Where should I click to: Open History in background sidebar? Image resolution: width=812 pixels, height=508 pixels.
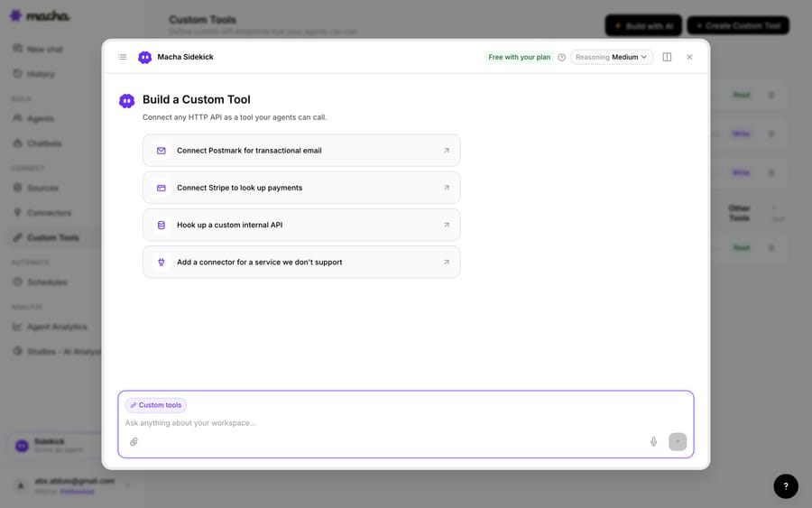pos(33,73)
